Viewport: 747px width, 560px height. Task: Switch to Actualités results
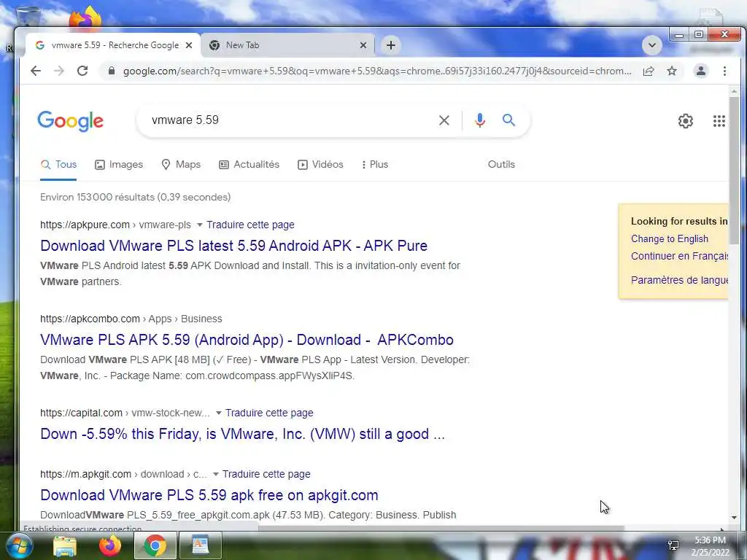tap(249, 165)
